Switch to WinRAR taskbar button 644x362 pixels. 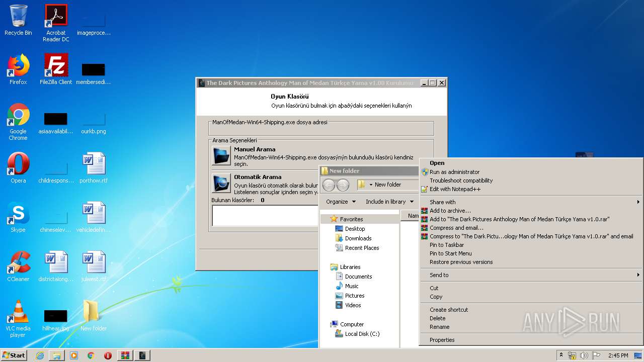[125, 355]
